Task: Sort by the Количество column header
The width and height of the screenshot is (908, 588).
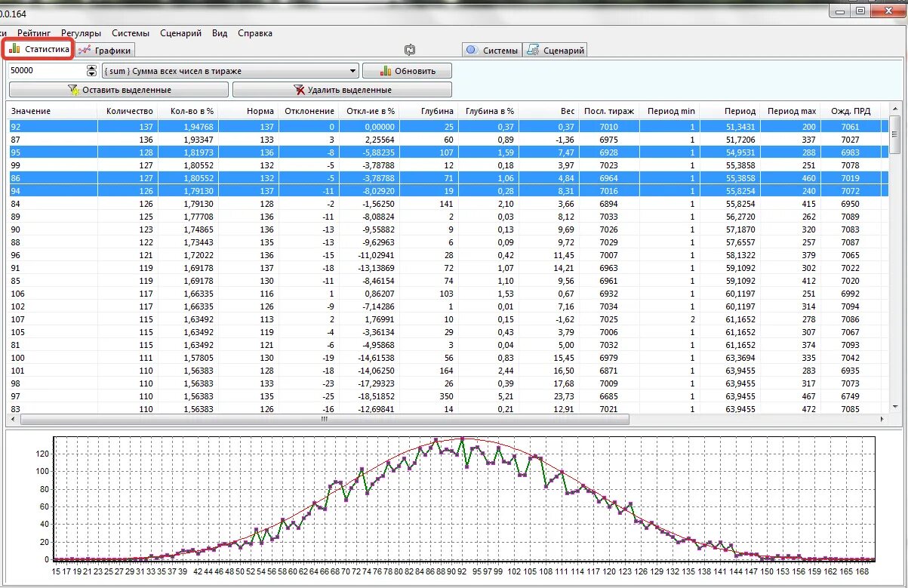Action: [x=129, y=111]
